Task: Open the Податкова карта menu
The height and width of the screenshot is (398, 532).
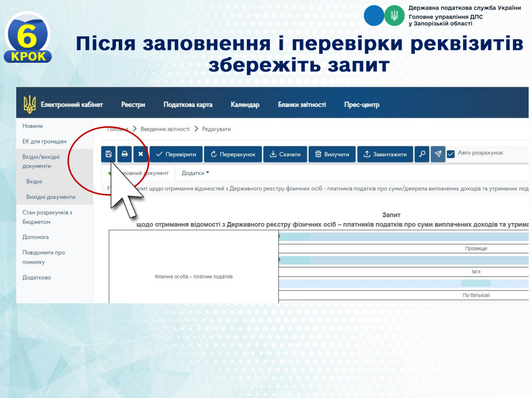Action: click(188, 105)
